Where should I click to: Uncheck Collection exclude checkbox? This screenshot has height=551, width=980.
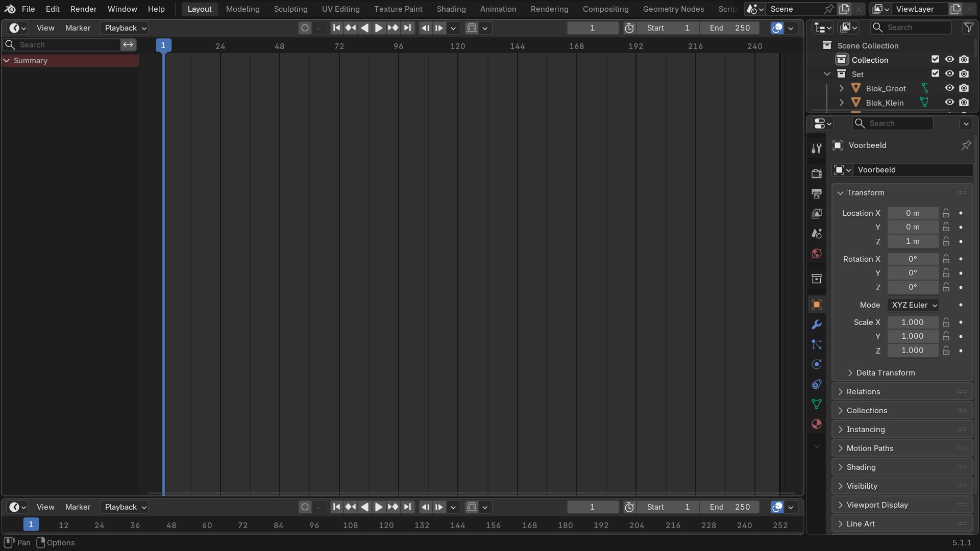pyautogui.click(x=935, y=60)
